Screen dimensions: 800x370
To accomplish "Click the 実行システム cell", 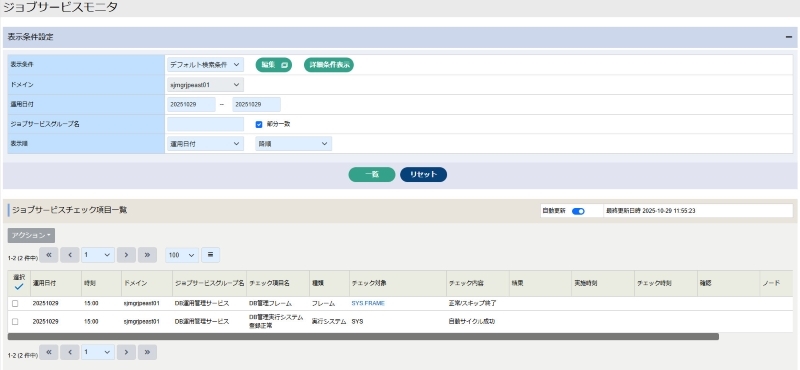I will pyautogui.click(x=329, y=322).
